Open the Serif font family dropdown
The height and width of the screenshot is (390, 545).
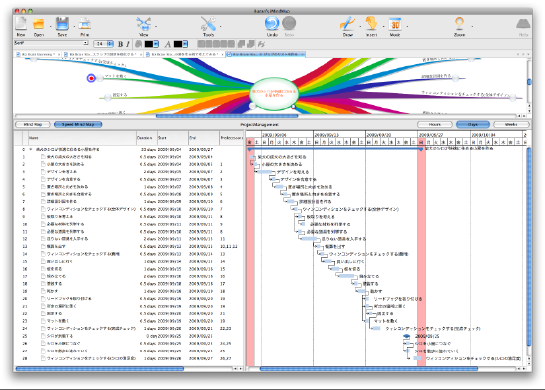click(51, 43)
